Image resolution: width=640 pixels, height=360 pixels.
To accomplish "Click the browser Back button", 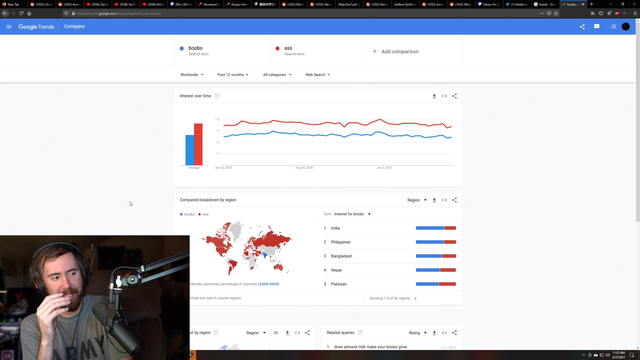I will click(5, 13).
